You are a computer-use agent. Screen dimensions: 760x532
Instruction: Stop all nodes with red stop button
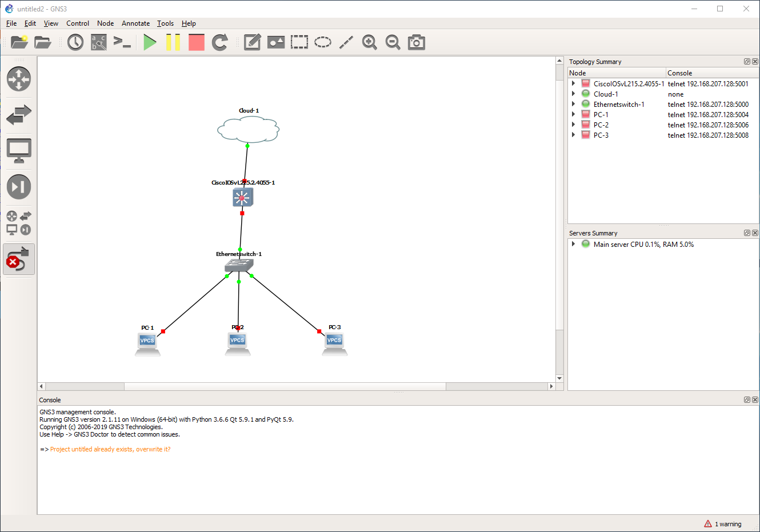(x=197, y=42)
